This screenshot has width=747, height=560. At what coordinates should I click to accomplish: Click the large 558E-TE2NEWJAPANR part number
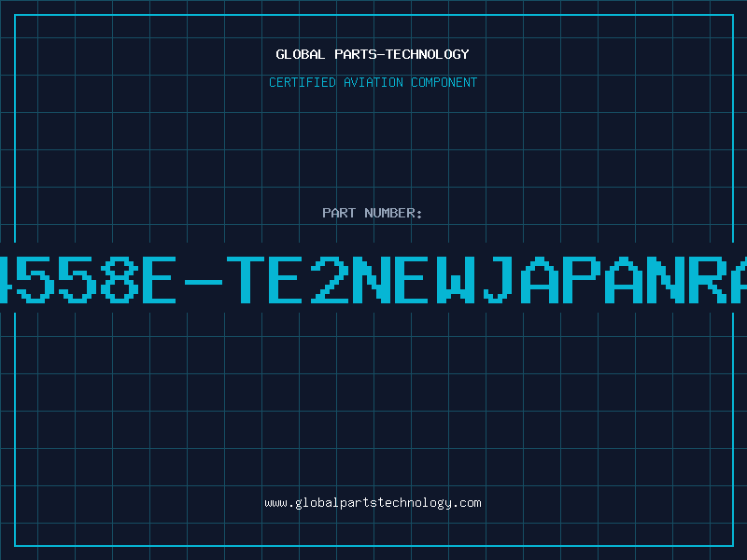(373, 279)
